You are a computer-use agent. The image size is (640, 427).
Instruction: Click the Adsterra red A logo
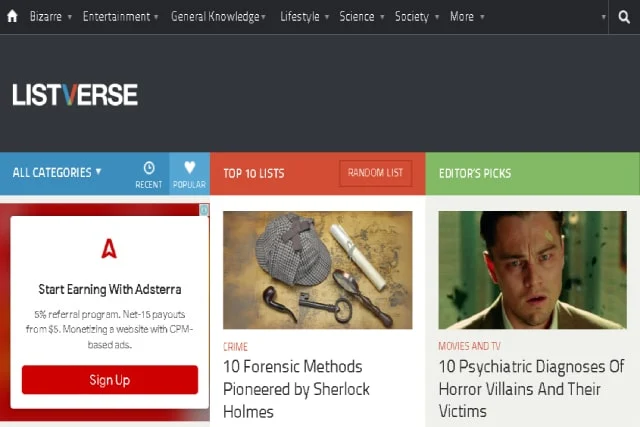[109, 248]
